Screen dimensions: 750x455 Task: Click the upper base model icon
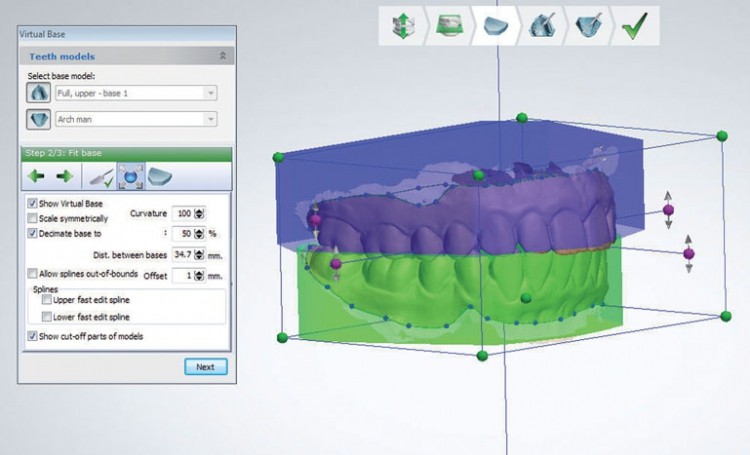point(38,93)
